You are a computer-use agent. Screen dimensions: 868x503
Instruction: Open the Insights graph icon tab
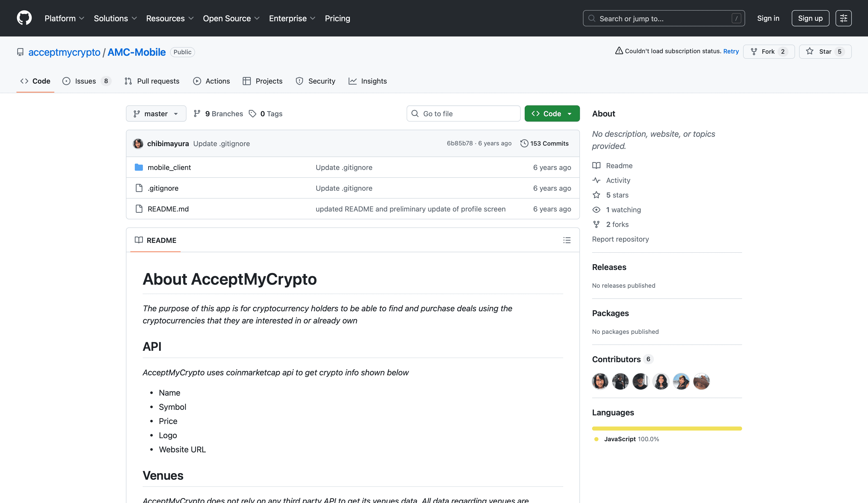pos(353,81)
